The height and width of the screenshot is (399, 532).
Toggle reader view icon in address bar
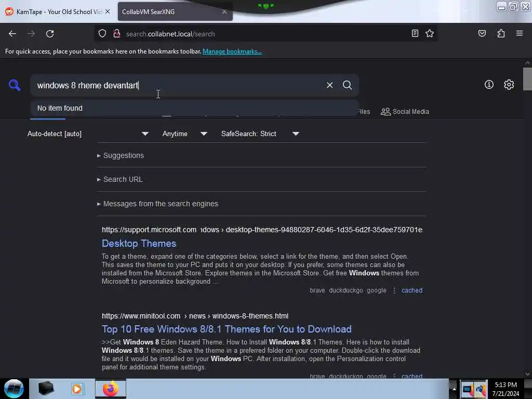click(x=415, y=34)
